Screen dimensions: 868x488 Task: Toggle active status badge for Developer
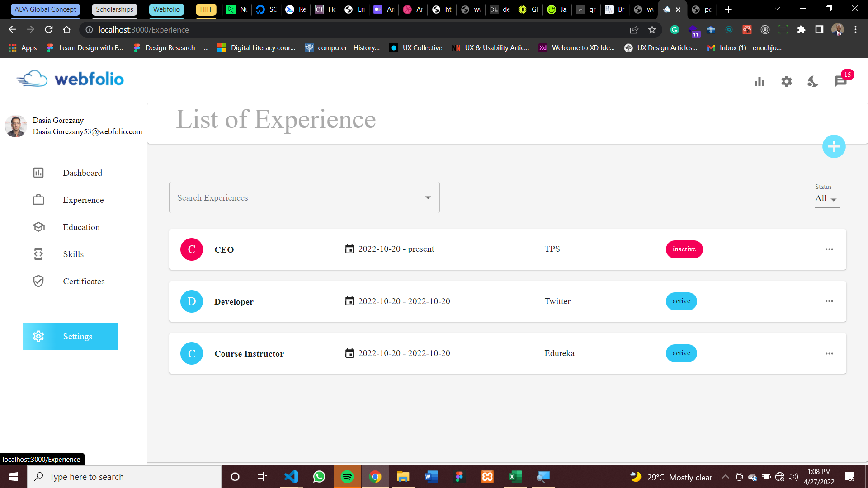point(681,301)
